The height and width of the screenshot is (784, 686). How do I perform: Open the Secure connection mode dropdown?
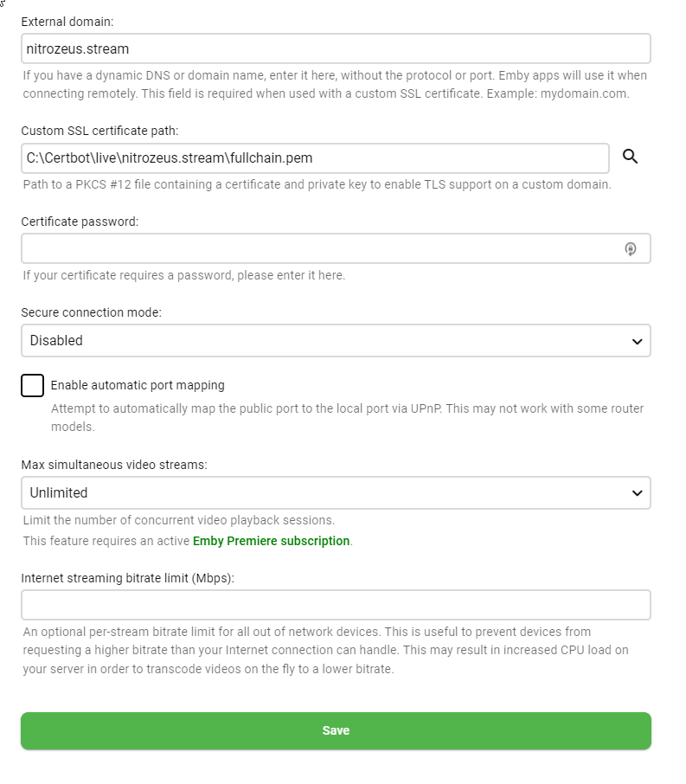(336, 341)
